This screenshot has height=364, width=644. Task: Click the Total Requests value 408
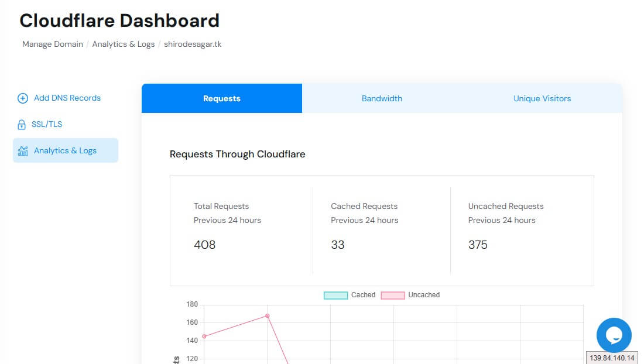pyautogui.click(x=204, y=245)
